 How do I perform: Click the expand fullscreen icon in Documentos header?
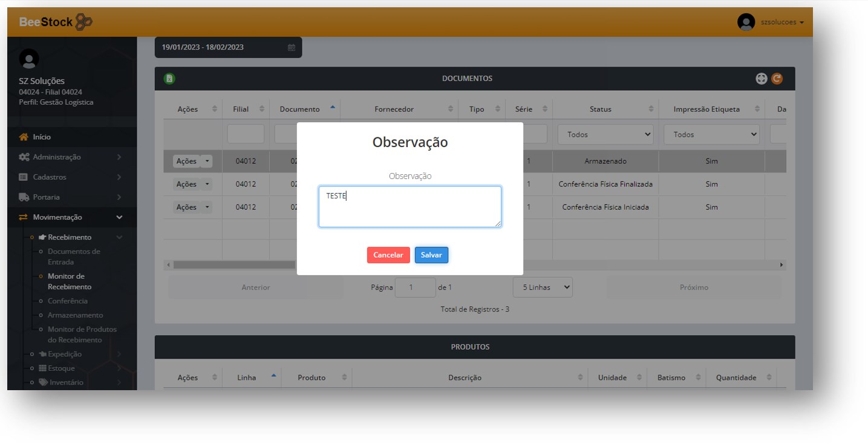[762, 79]
